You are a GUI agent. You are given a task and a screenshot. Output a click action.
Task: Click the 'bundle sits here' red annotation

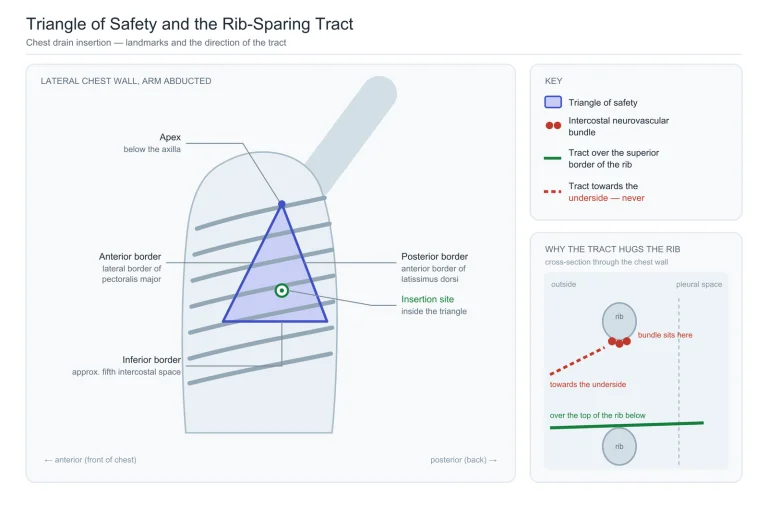[665, 335]
